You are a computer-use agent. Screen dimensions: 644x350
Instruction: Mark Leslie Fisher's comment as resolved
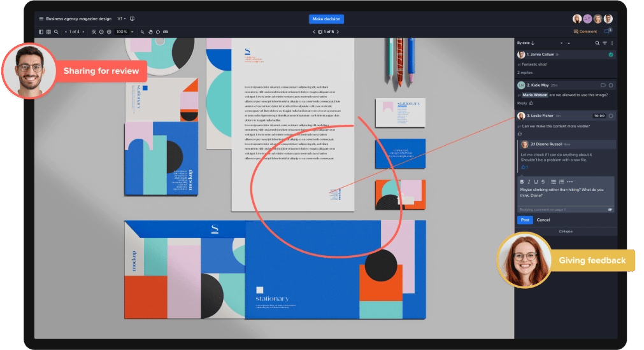[x=611, y=116]
